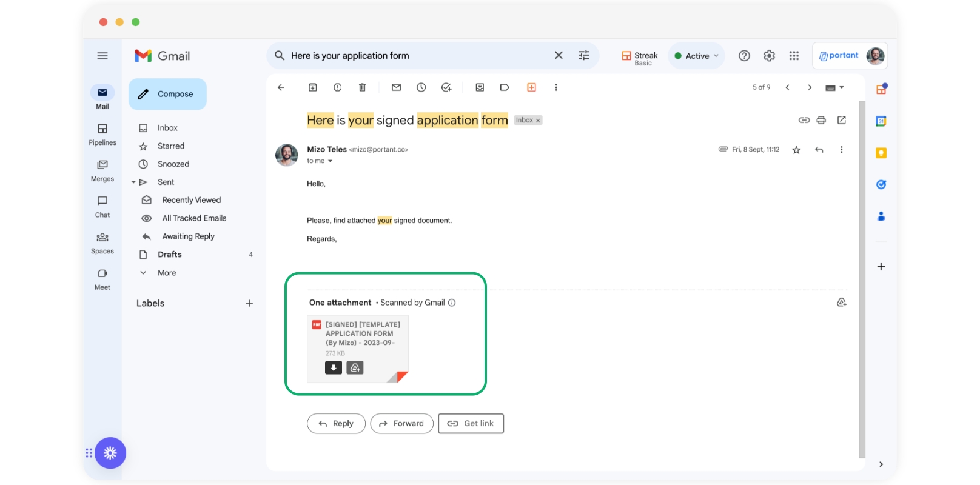Open the Drafts folder
The width and height of the screenshot is (980, 485).
(x=169, y=255)
